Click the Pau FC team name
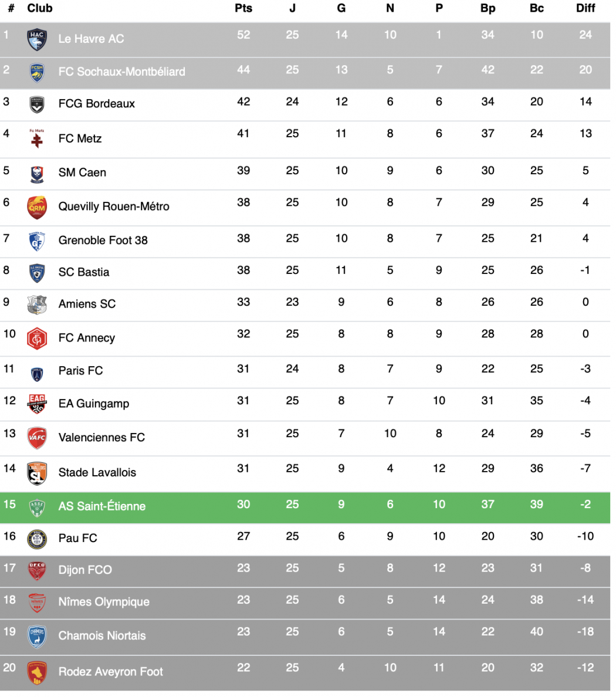This screenshot has width=616, height=697. click(78, 539)
